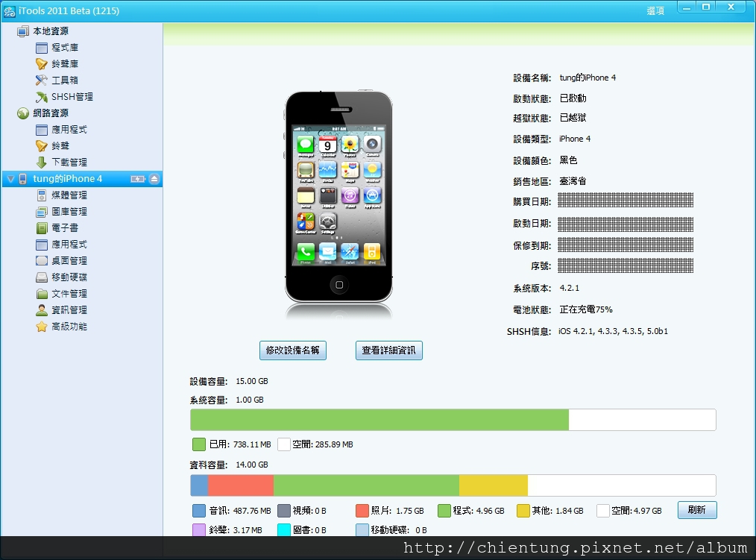Eject the tung的iPhone 4 device
Screen dimensions: 756x560
[x=154, y=179]
